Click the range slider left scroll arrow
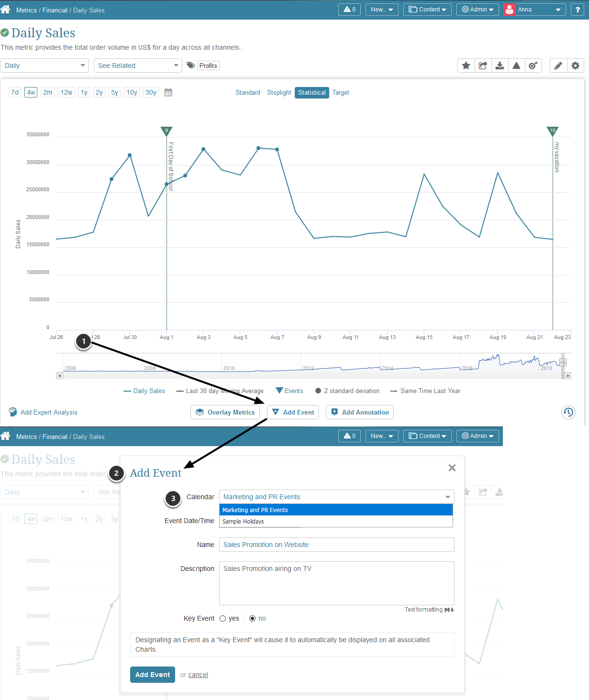The width and height of the screenshot is (589, 700). 59,376
